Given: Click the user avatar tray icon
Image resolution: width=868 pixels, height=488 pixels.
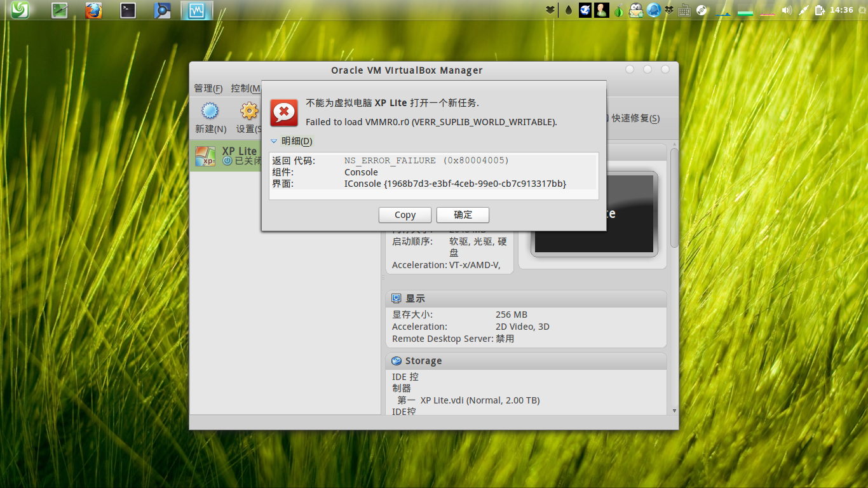Looking at the screenshot, I should pyautogui.click(x=602, y=10).
